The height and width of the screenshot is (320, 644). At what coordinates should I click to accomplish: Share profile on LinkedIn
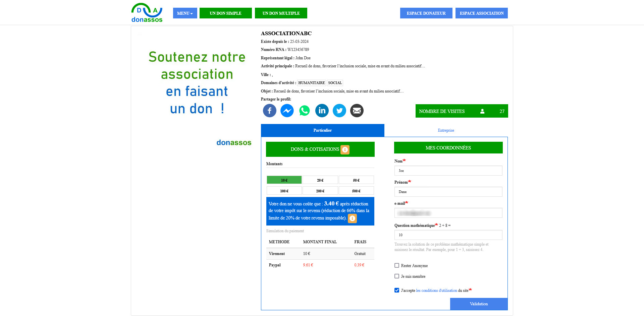point(322,111)
